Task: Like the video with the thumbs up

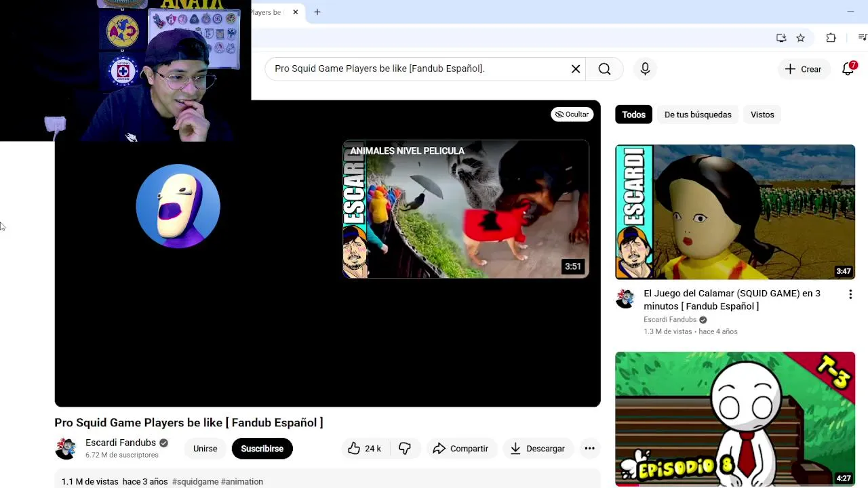Action: 365,449
